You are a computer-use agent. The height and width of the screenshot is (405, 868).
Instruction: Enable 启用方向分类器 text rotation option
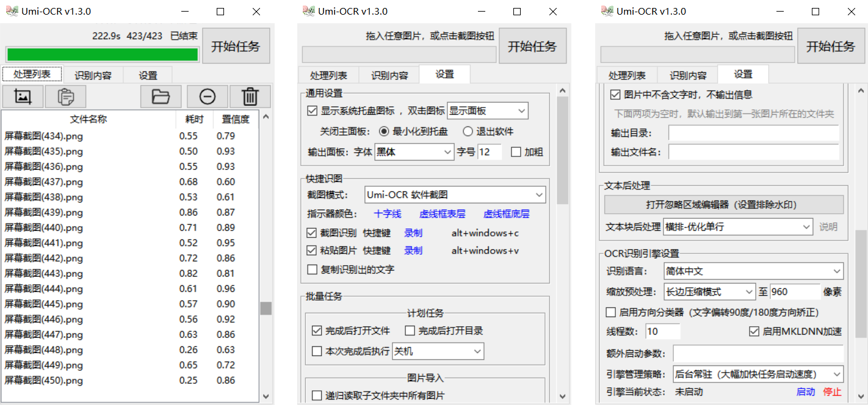click(x=610, y=312)
